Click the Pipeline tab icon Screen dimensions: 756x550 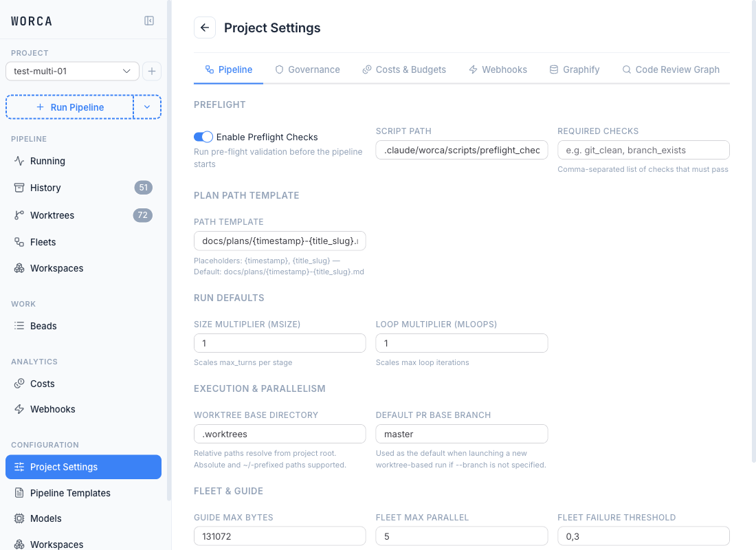pyautogui.click(x=209, y=69)
